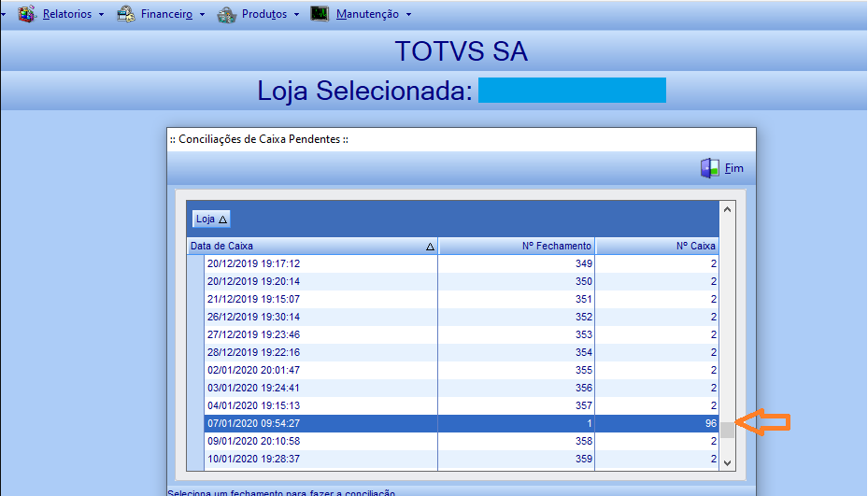Open the Financeiro menu

pyautogui.click(x=166, y=14)
